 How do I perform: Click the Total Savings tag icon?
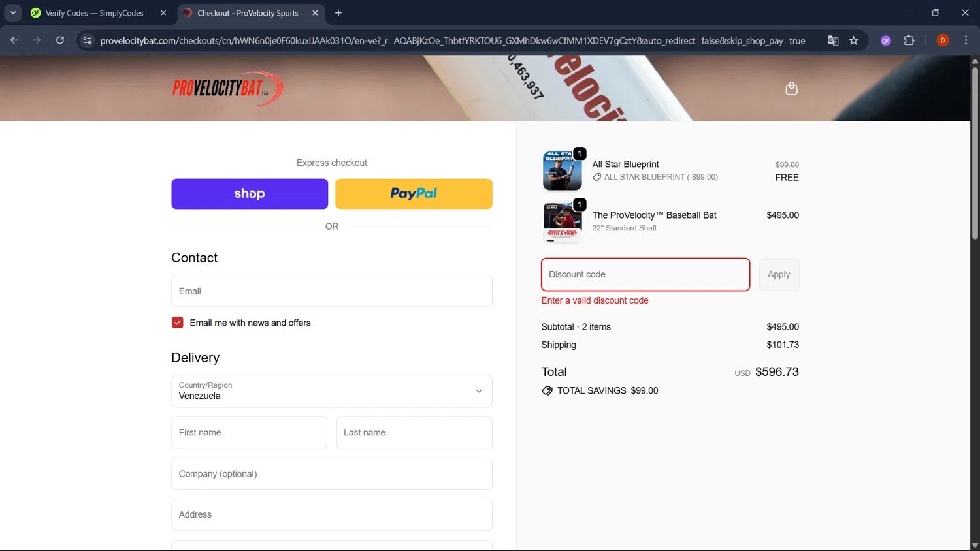[547, 390]
